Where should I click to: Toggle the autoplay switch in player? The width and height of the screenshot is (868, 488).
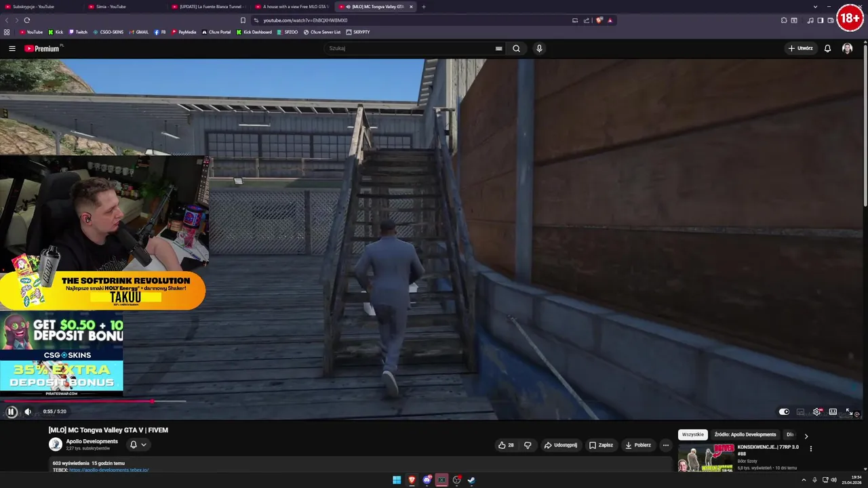click(x=784, y=411)
